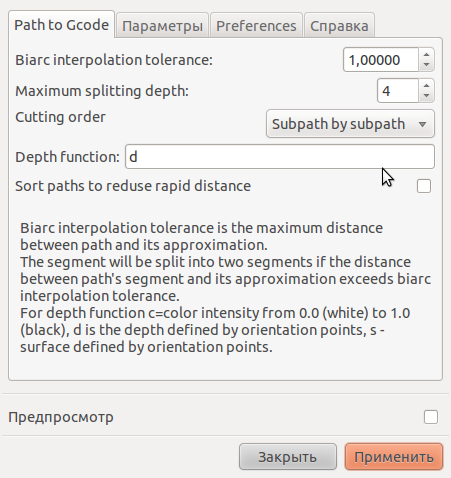Decrease the Biarc interpolation tolerance value
The width and height of the screenshot is (451, 478).
click(x=426, y=65)
